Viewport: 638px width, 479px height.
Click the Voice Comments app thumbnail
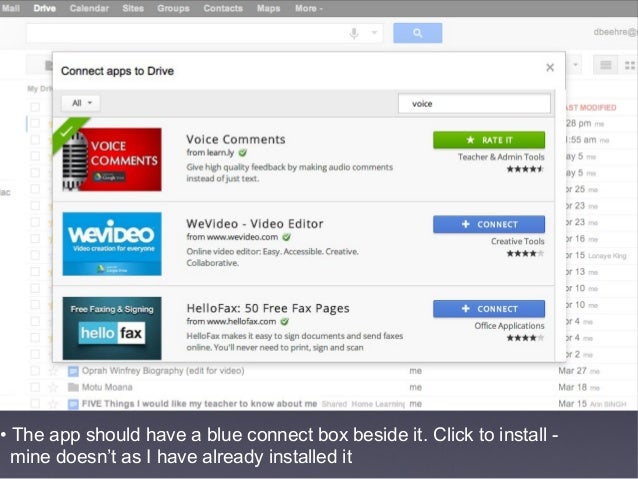(112, 159)
